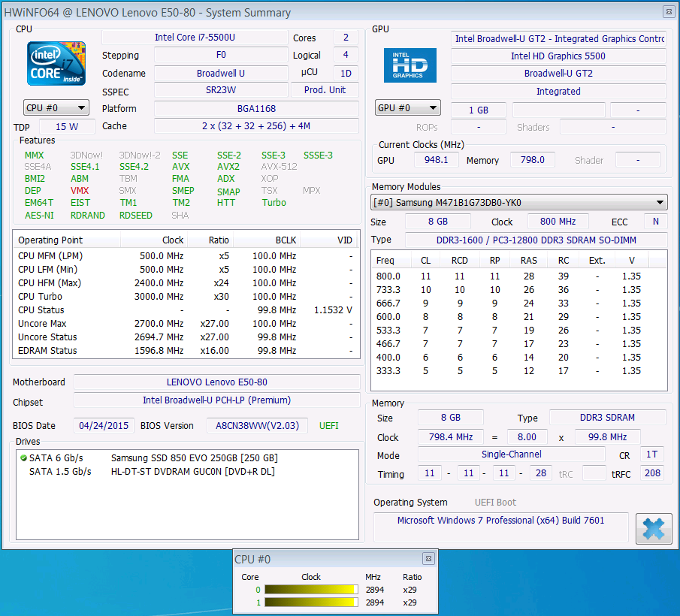Click the RAS column header in memory timings
680x616 pixels.
tap(529, 260)
